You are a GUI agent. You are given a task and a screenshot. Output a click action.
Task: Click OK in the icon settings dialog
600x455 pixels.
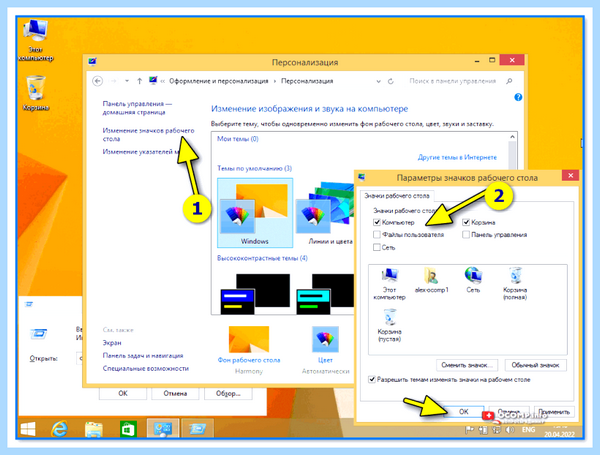[x=463, y=412]
